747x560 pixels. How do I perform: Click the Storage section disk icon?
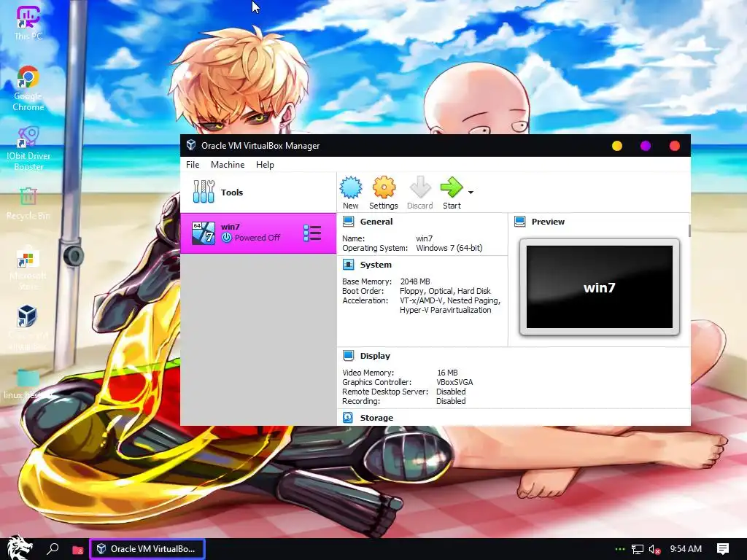pyautogui.click(x=348, y=418)
